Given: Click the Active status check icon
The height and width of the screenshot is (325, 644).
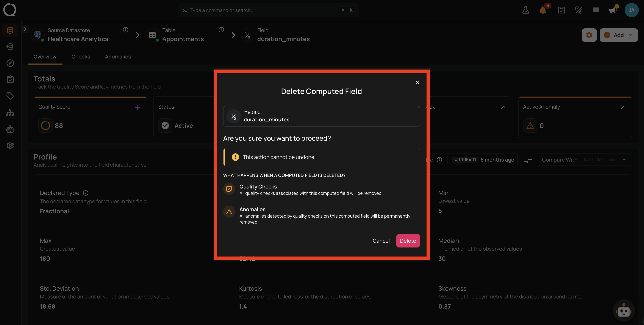Looking at the screenshot, I should coord(165,126).
